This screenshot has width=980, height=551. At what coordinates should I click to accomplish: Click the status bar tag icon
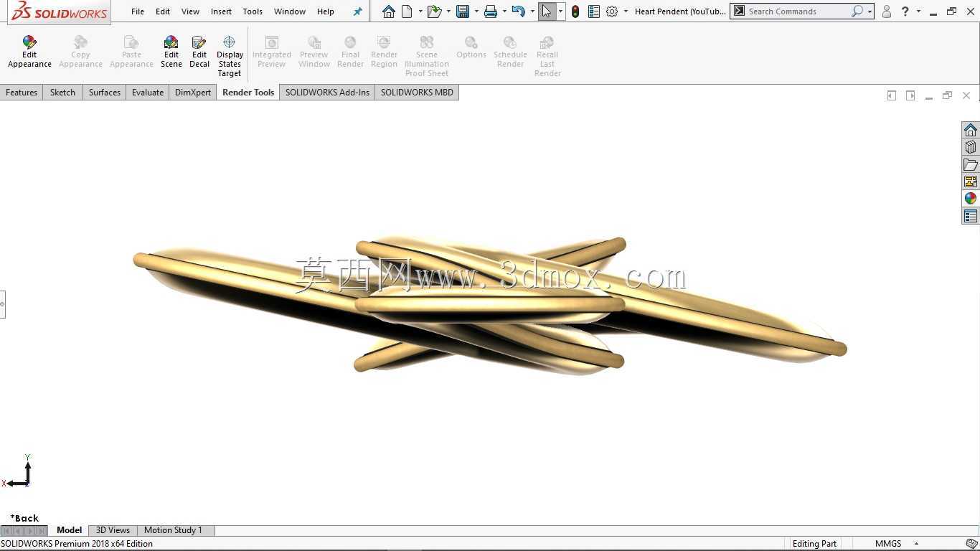point(971,544)
